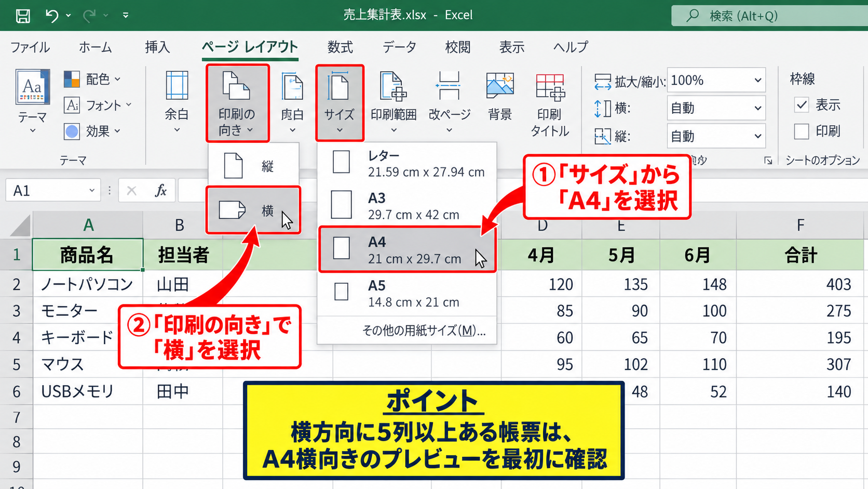This screenshot has height=489, width=868.
Task: Select column A header
Action: point(88,225)
